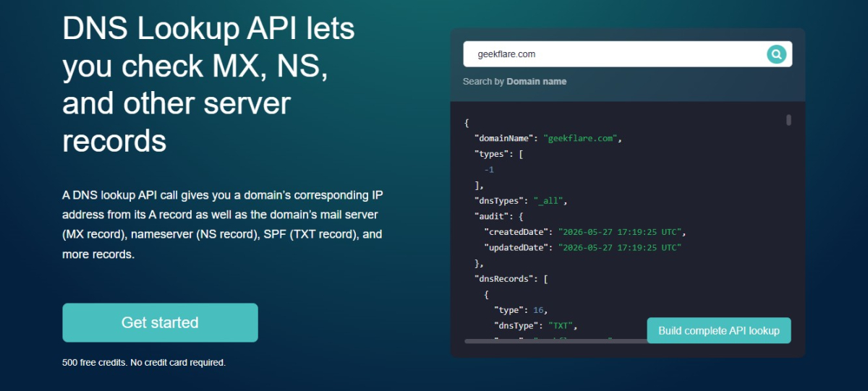Screen dimensions: 868x391
Task: Click the Get started button
Action: (x=160, y=322)
